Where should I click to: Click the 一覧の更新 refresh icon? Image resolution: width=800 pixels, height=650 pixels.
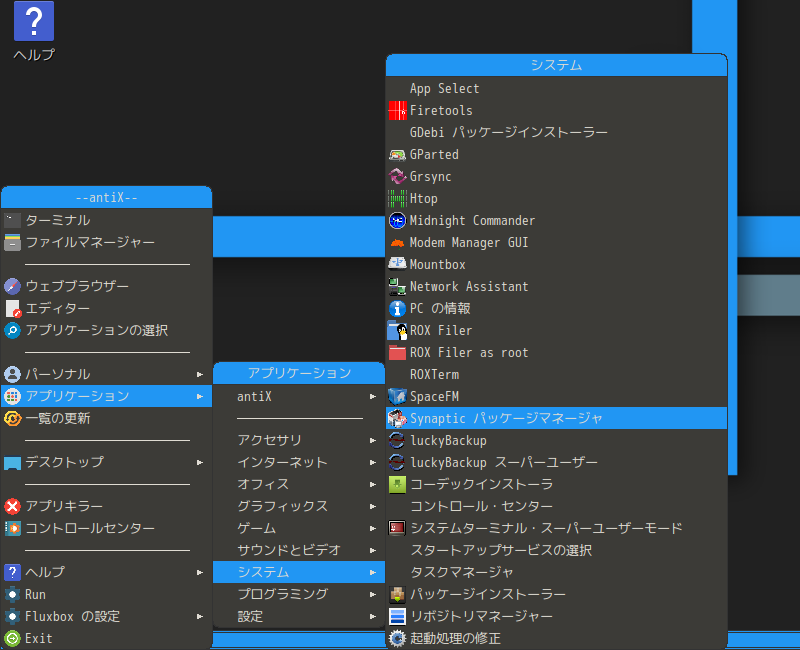(x=12, y=418)
